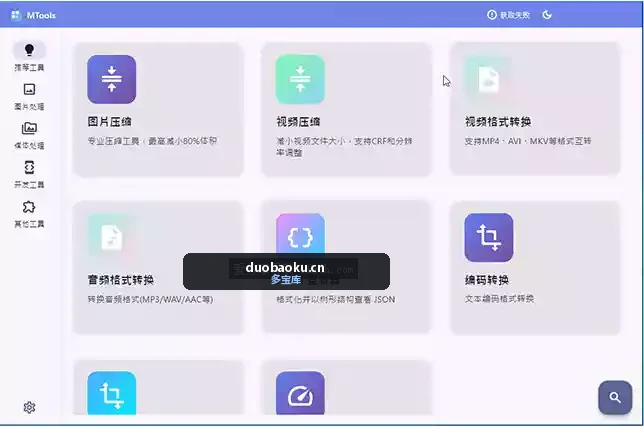Open 编码转换 card title
This screenshot has width=644, height=427.
487,280
